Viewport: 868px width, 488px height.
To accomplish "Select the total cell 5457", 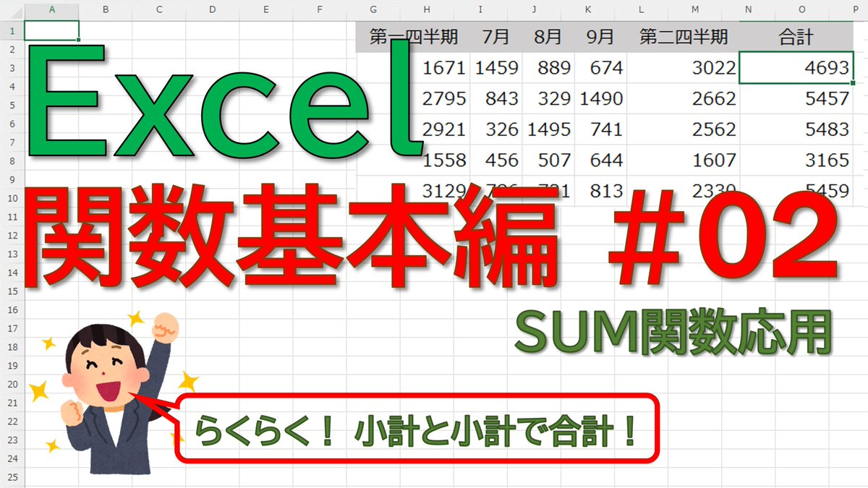I will (796, 98).
